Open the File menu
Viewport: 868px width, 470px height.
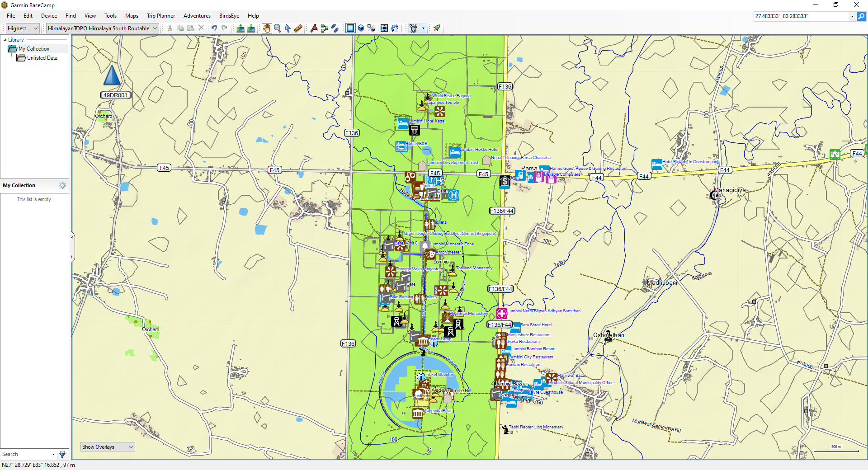coord(11,16)
